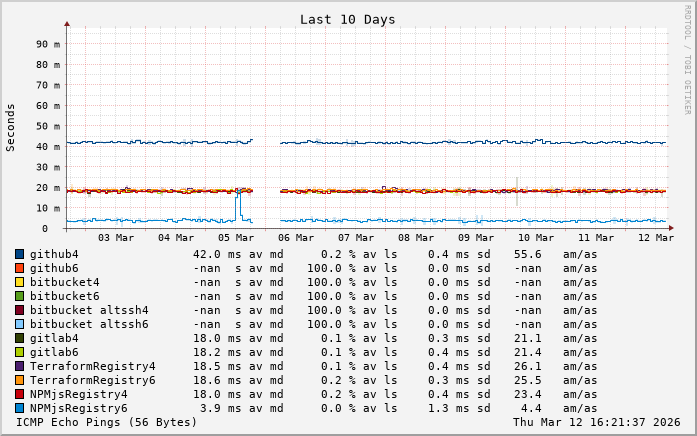Select the "12 Mar" x-axis date label
This screenshot has width=697, height=436.
click(656, 237)
